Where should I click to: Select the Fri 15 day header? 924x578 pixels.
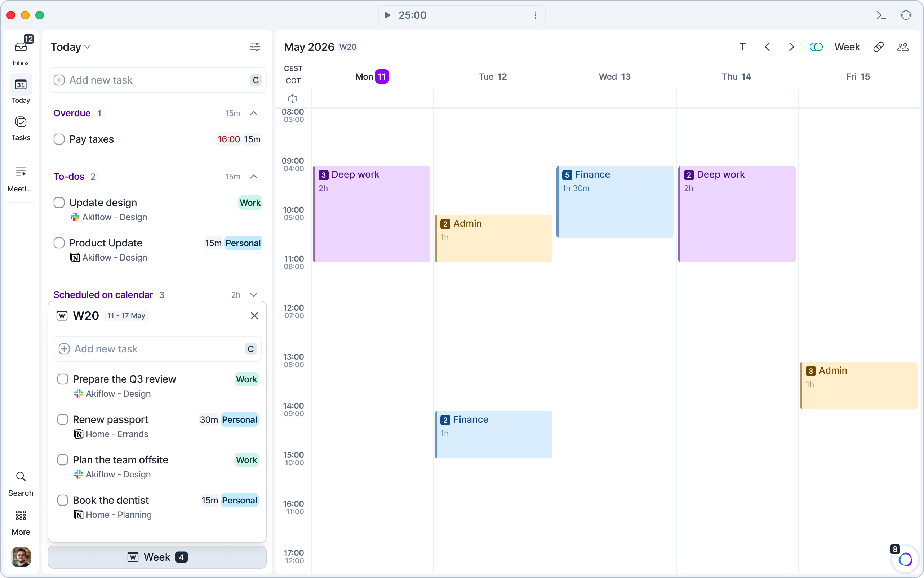tap(858, 76)
